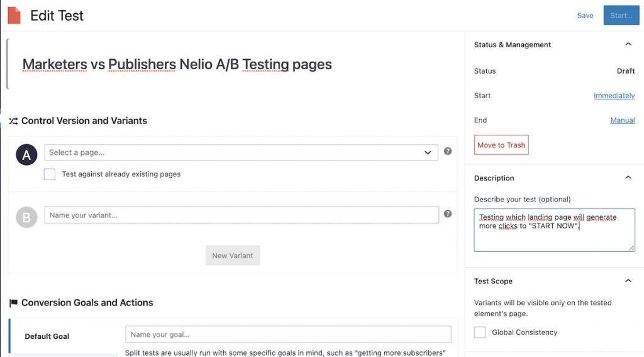This screenshot has height=357, width=644.
Task: Open help icon for variant A page selector
Action: click(x=448, y=151)
